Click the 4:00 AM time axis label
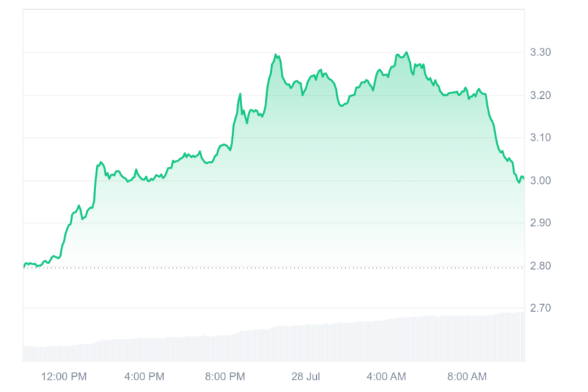 coord(386,376)
